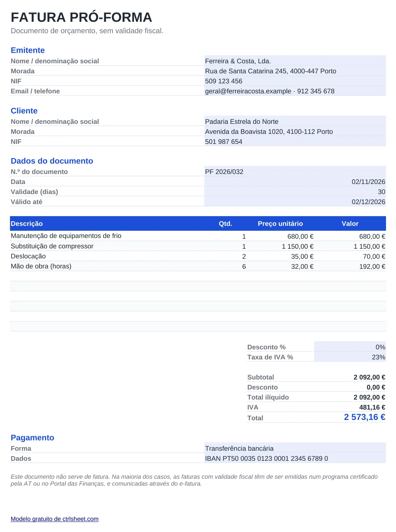Click the 'Emitente' section heading
Screen dimensions: 396x532
click(28, 50)
